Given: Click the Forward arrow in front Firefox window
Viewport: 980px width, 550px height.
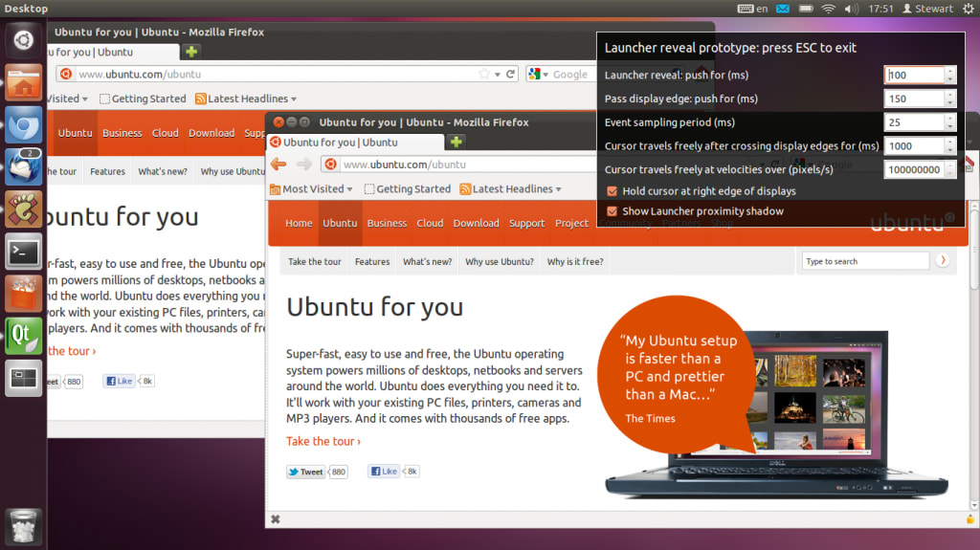Looking at the screenshot, I should 303,165.
